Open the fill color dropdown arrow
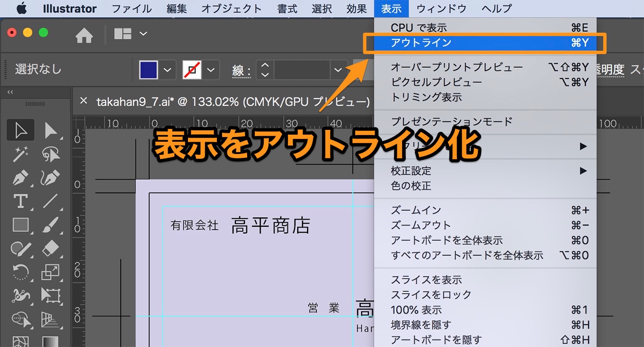Screen dimensions: 644x347 [x=167, y=70]
